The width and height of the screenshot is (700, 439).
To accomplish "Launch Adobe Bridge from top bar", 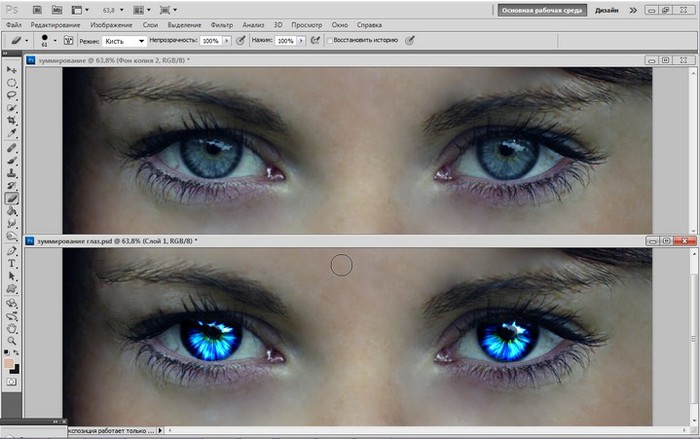I will tap(38, 10).
